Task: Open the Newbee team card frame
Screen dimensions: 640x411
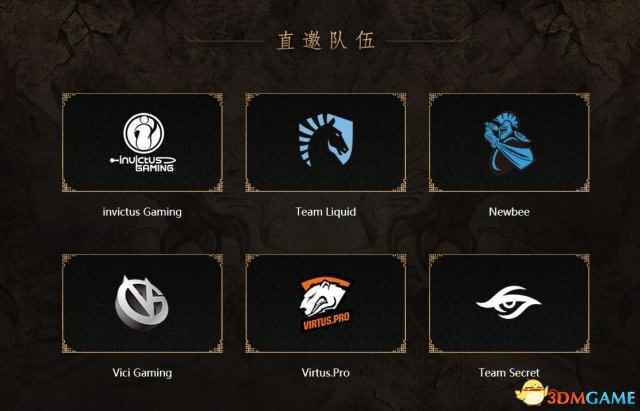Action: pyautogui.click(x=509, y=142)
